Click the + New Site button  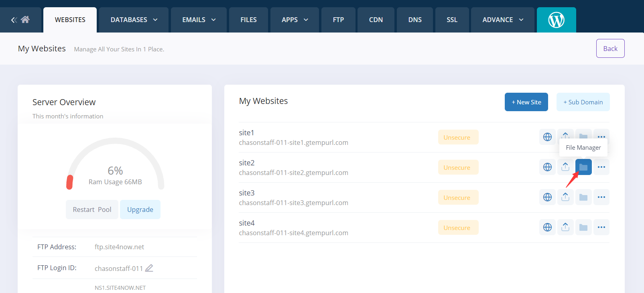click(526, 102)
